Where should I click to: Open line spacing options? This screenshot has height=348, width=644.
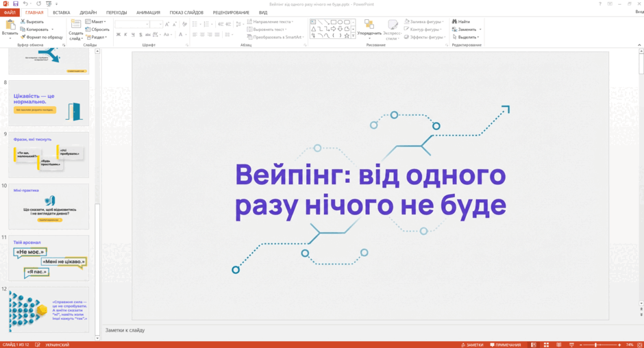pyautogui.click(x=239, y=24)
